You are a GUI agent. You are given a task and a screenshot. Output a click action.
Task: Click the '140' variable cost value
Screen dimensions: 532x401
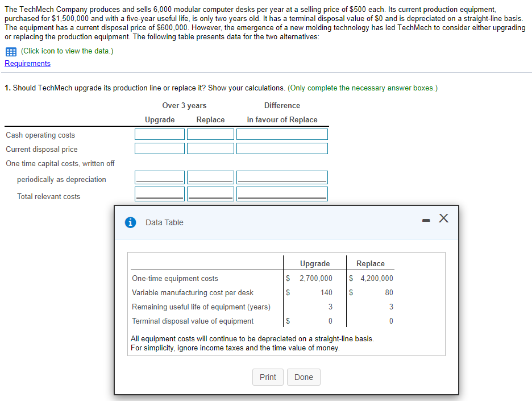(326, 293)
